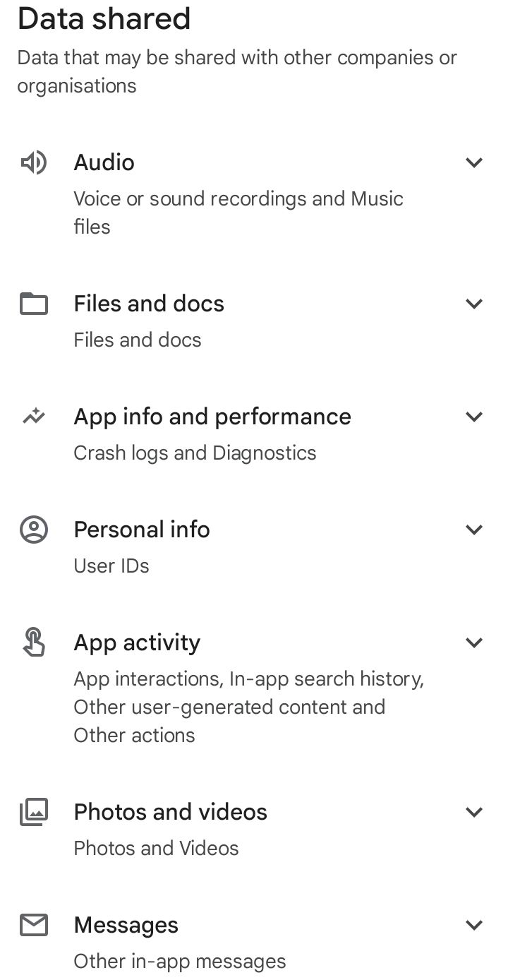Click the Data shared page heading

tap(104, 18)
